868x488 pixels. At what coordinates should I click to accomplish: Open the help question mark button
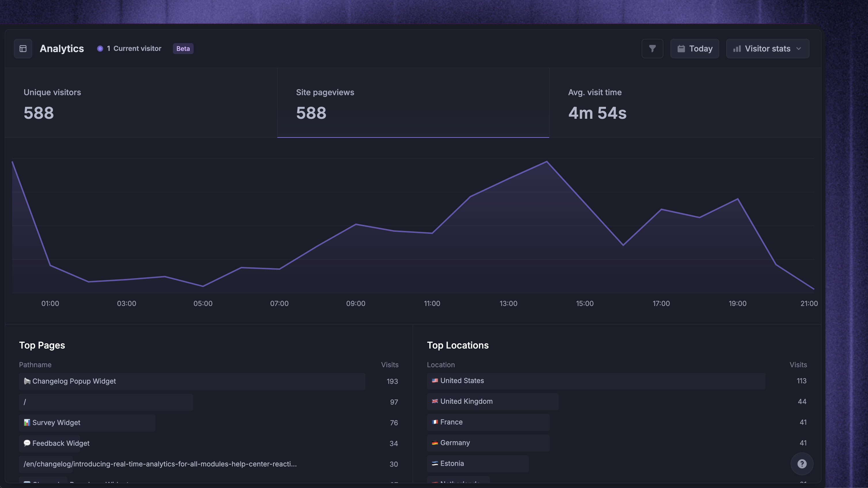pyautogui.click(x=802, y=464)
